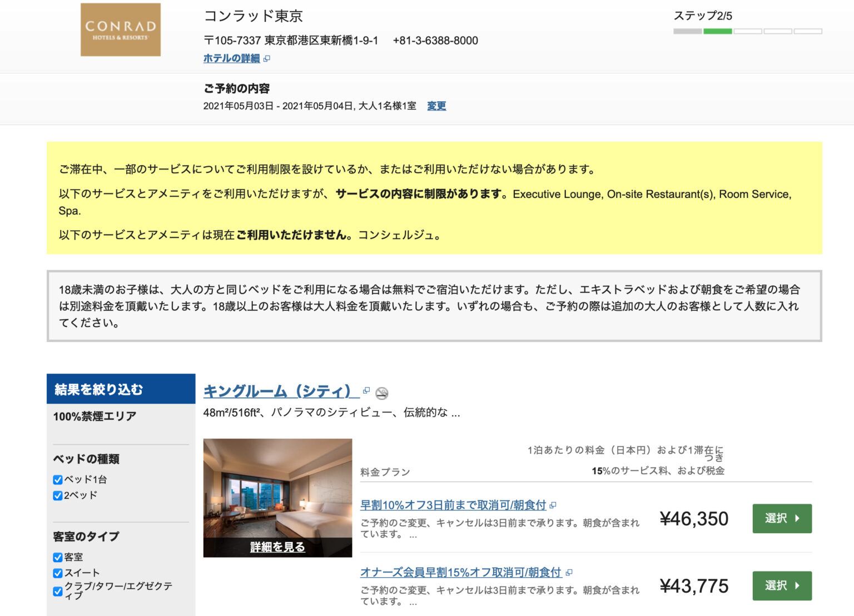
Task: Click the 客室のタイプ section heading
Action: point(86,536)
